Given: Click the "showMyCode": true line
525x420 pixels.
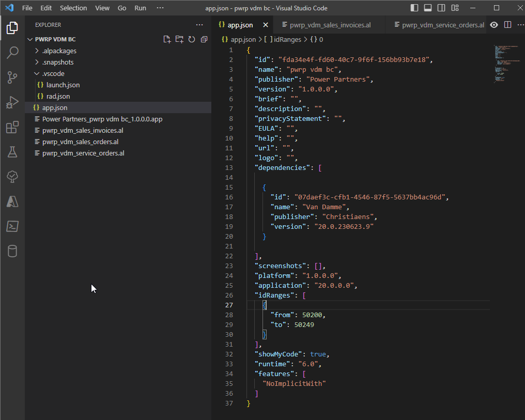Looking at the screenshot, I should (x=292, y=354).
